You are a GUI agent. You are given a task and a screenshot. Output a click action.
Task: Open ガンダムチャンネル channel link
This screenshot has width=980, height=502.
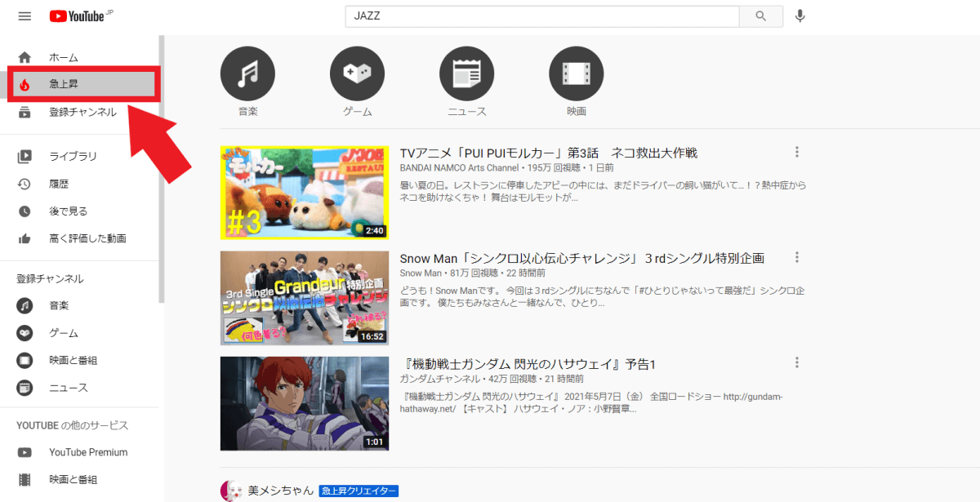click(440, 378)
